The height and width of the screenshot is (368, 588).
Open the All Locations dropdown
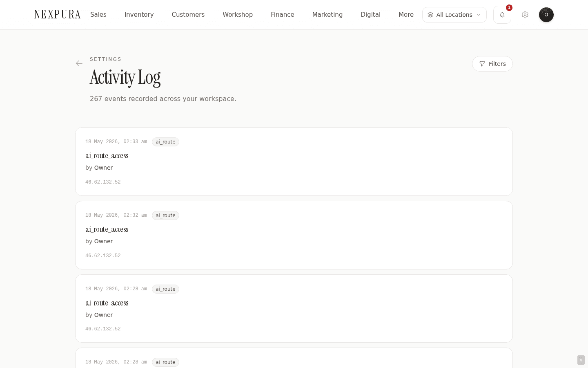(454, 15)
